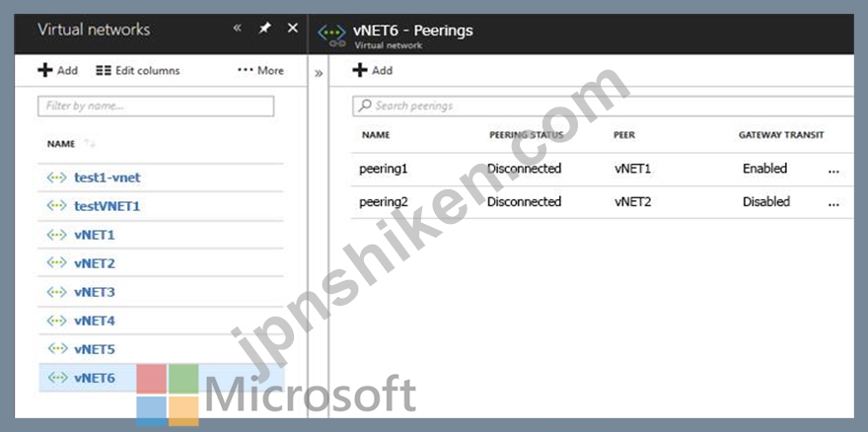Click the vNET2 row network icon
The height and width of the screenshot is (432, 868).
pyautogui.click(x=56, y=263)
